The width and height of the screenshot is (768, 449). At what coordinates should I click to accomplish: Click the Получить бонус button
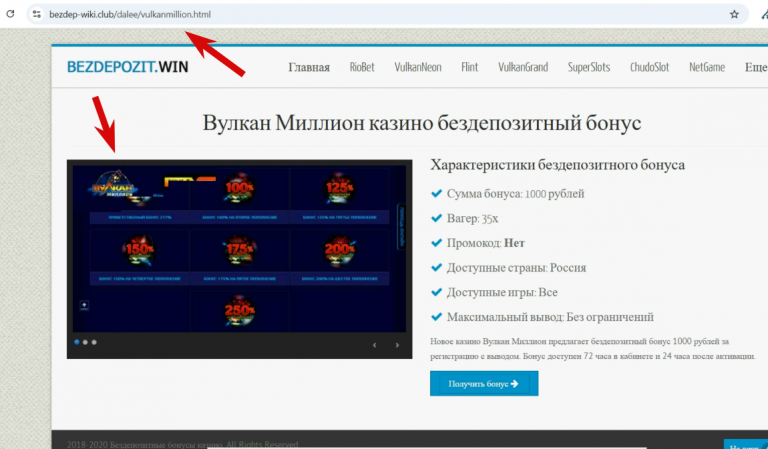[484, 383]
